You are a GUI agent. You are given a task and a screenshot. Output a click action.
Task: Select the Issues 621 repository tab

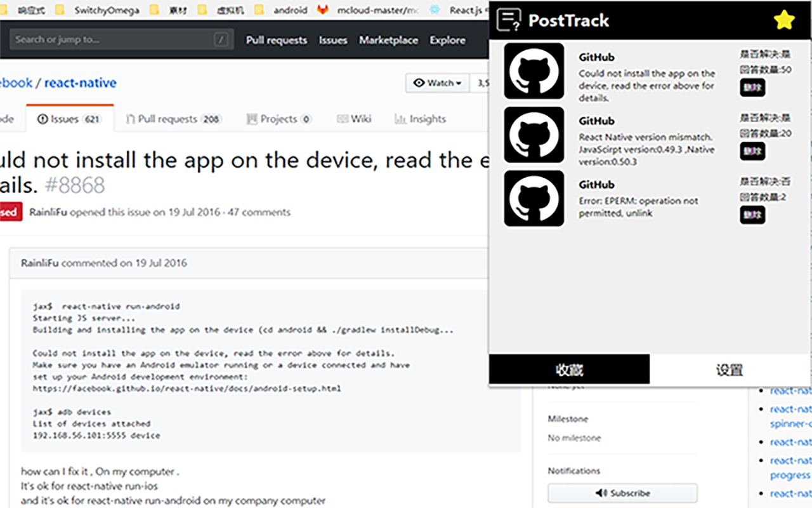pos(70,119)
